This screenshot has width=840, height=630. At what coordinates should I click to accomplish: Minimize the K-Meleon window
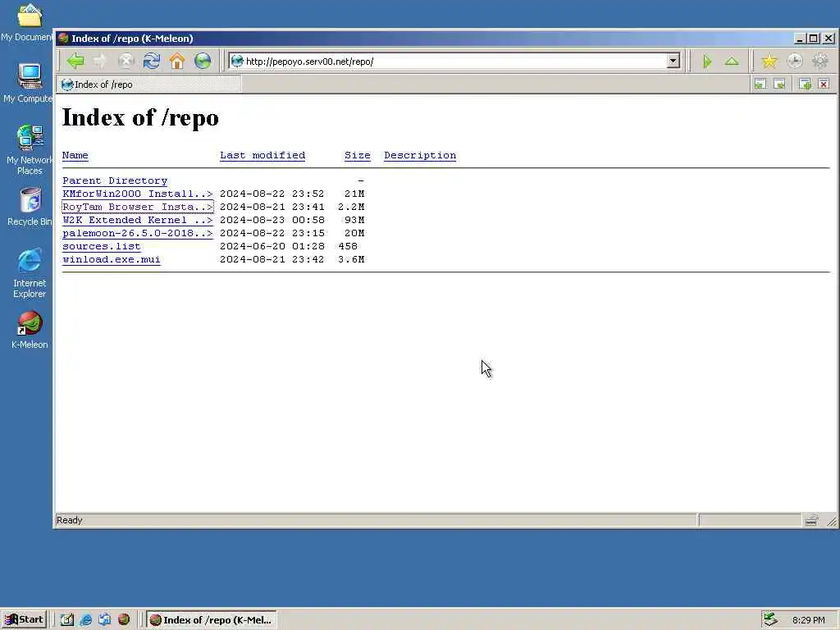pyautogui.click(x=801, y=39)
